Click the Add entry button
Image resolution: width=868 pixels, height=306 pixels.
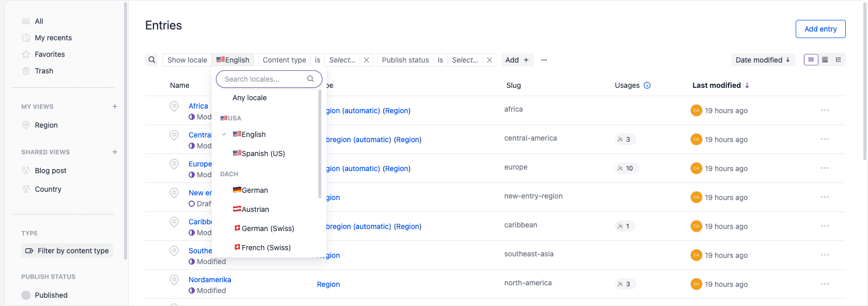tap(820, 29)
